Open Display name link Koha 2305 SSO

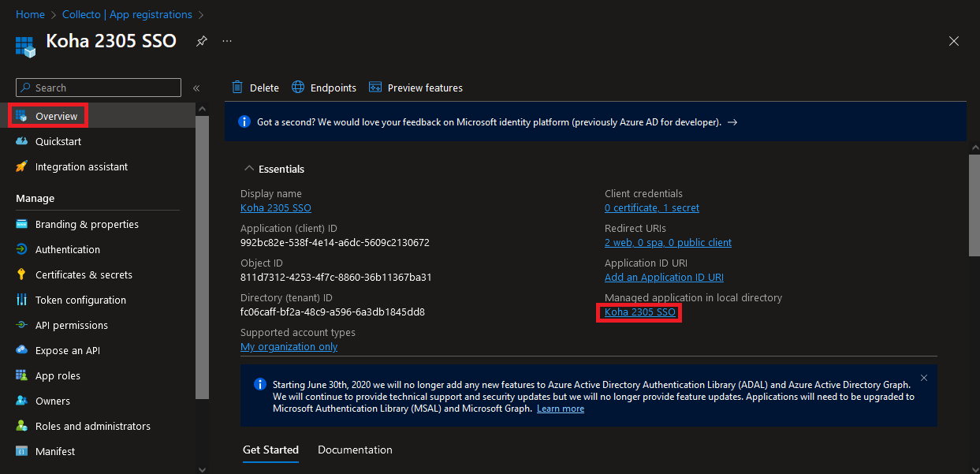(275, 207)
